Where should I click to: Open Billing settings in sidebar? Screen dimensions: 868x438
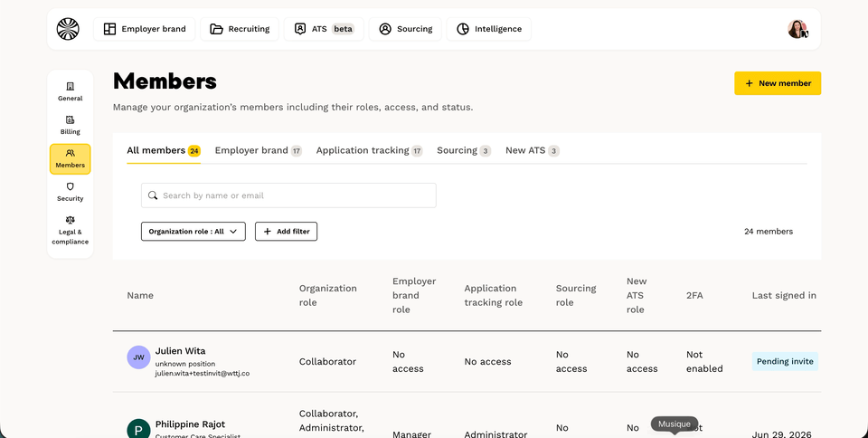pyautogui.click(x=71, y=125)
